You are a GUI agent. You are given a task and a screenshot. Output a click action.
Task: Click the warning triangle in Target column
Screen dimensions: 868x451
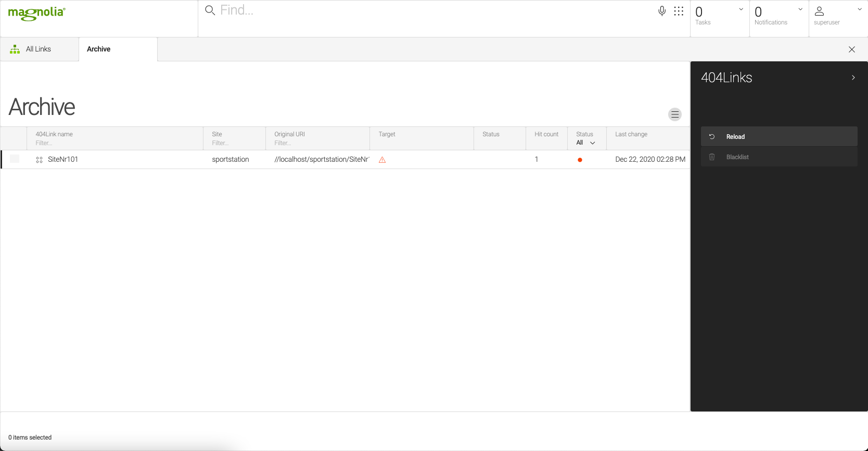click(x=382, y=160)
